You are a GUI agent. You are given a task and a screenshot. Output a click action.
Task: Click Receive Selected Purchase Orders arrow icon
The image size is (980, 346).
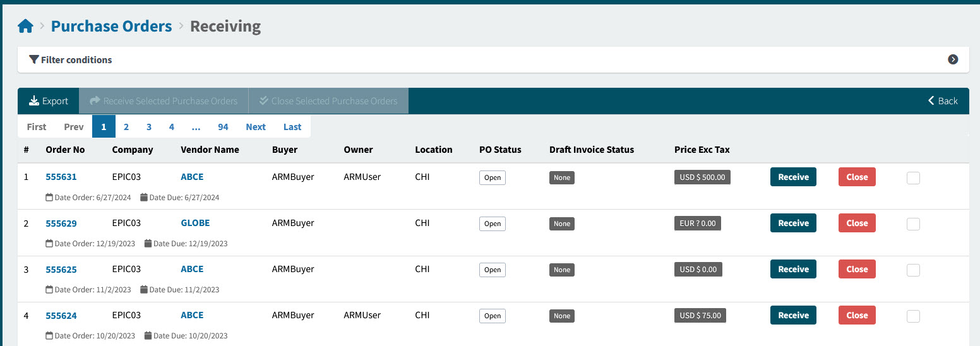click(x=95, y=101)
